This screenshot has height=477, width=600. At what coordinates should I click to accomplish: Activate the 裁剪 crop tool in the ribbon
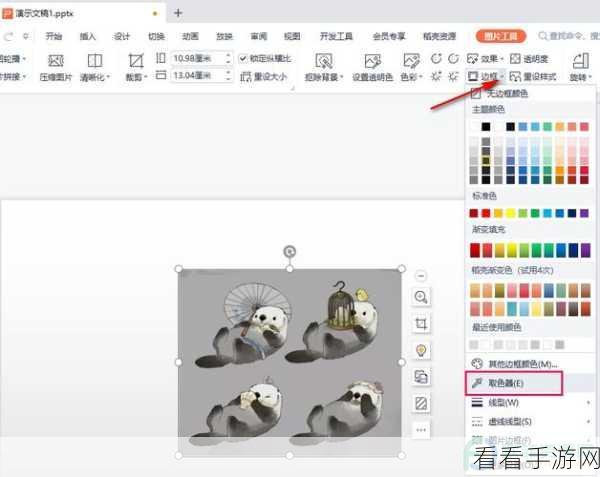[x=135, y=61]
